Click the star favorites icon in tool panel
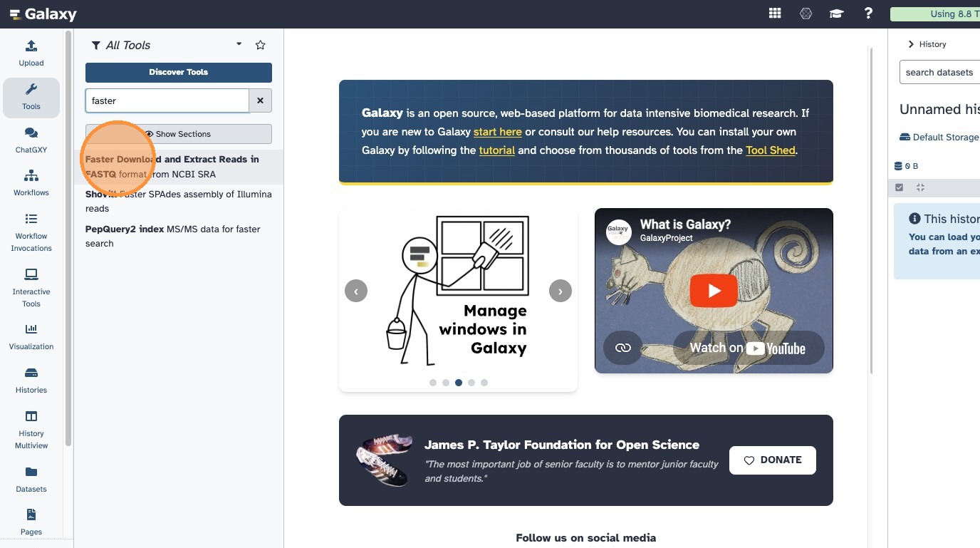This screenshot has width=980, height=548. click(261, 45)
